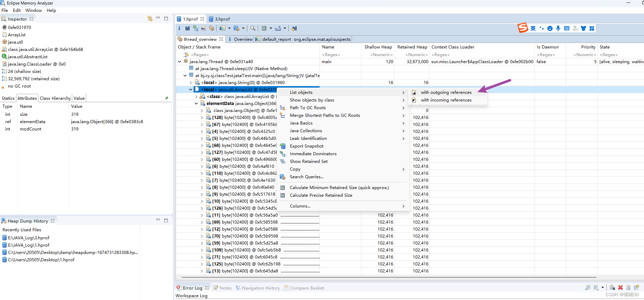
Task: Sort by Retained Heap column header
Action: [412, 47]
